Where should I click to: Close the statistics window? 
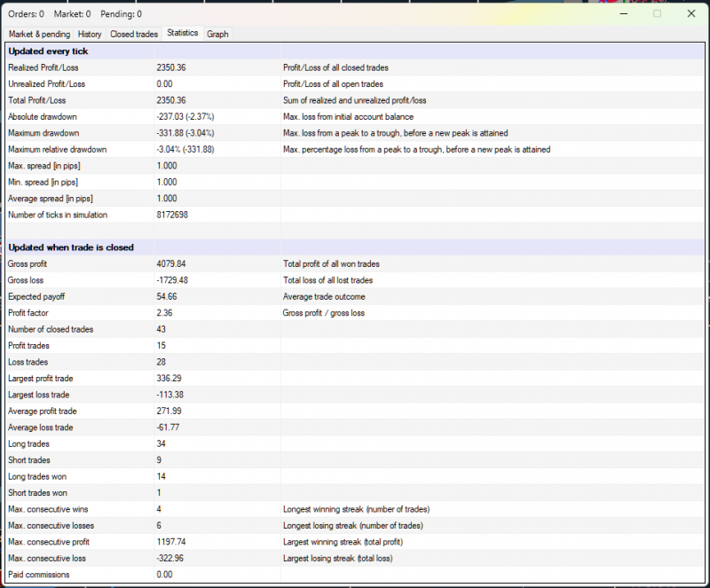tap(690, 13)
